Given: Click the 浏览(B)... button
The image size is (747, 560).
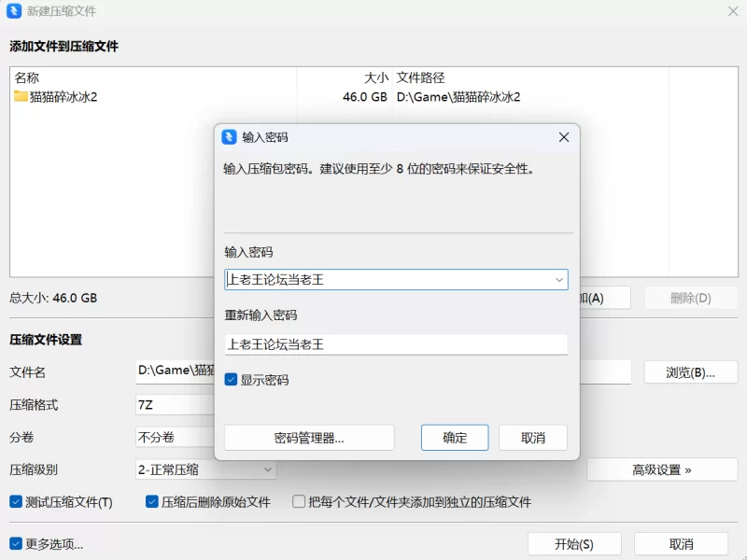Looking at the screenshot, I should pyautogui.click(x=691, y=372).
